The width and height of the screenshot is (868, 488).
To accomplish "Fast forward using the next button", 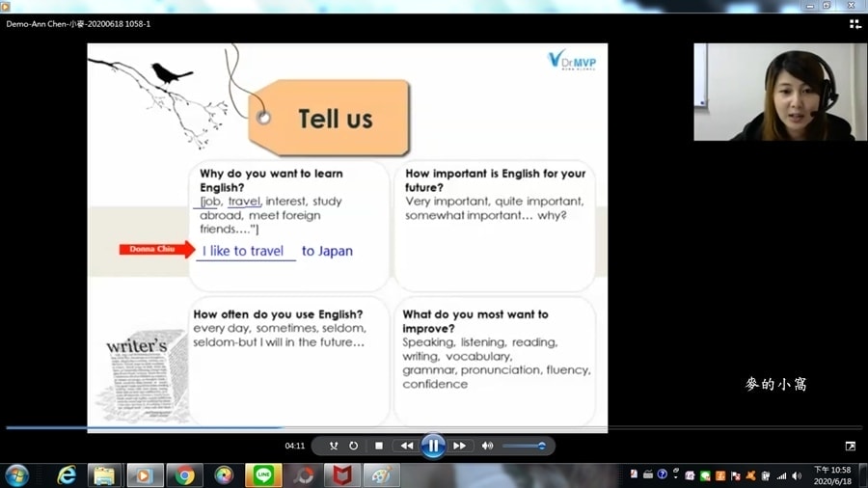I will click(460, 446).
